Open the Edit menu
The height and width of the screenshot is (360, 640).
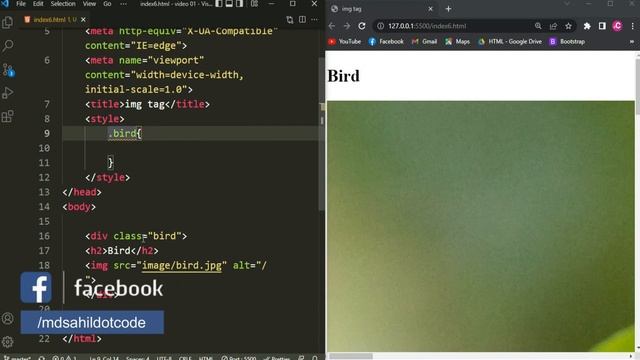[38, 4]
